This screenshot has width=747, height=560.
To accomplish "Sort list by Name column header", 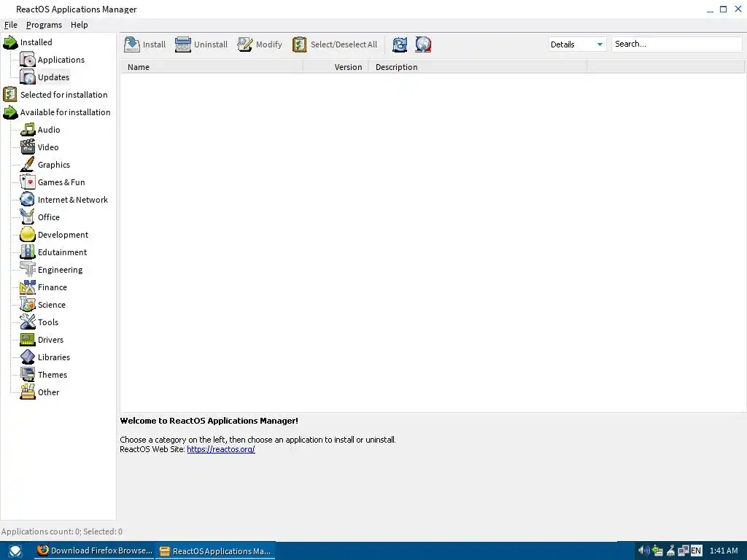I will pyautogui.click(x=212, y=67).
